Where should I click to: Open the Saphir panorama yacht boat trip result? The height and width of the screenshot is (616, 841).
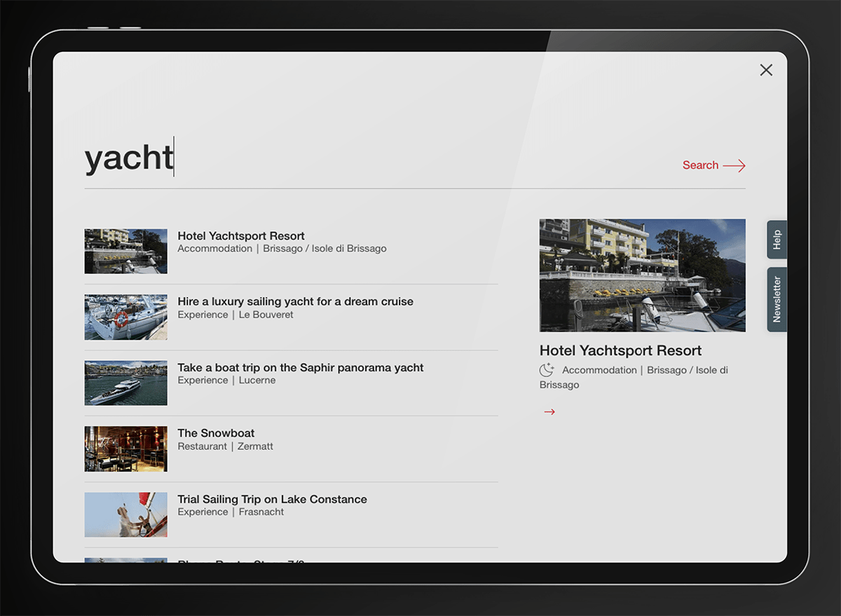click(300, 368)
